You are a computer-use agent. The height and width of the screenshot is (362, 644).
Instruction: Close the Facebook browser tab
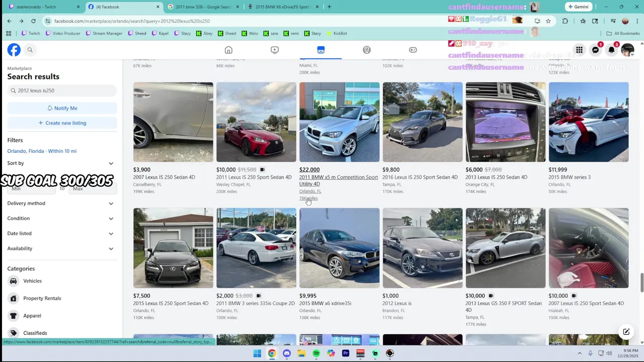click(158, 7)
